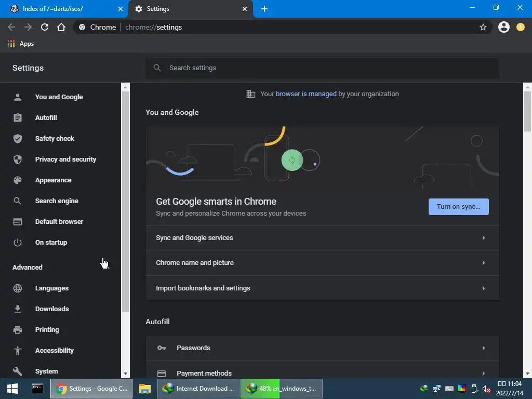Click the Accessibility figure icon
Viewport: 532px width, 399px height.
pos(18,351)
